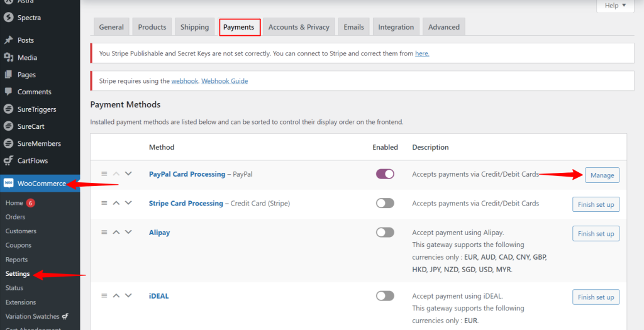Click the drag handle for Alipay row

point(104,232)
